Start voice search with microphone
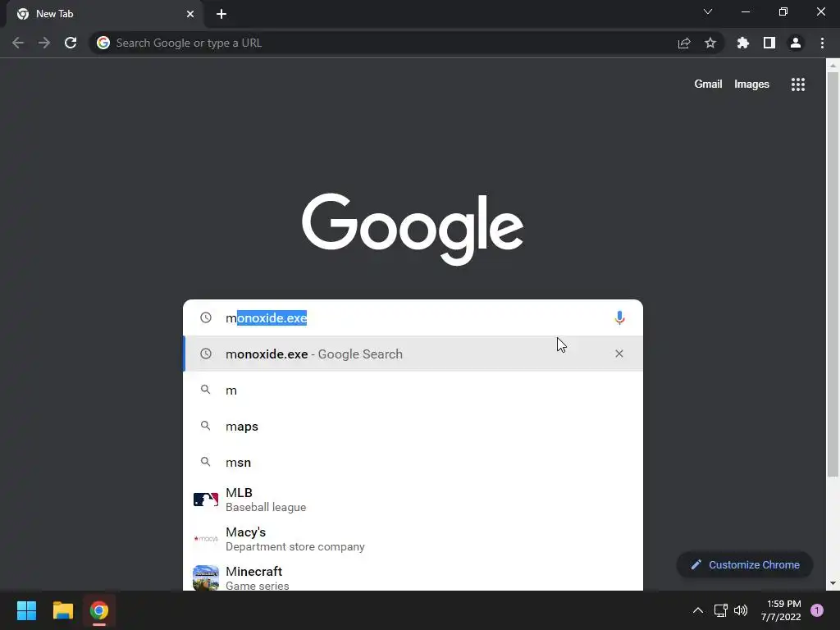840x630 pixels. click(x=619, y=317)
